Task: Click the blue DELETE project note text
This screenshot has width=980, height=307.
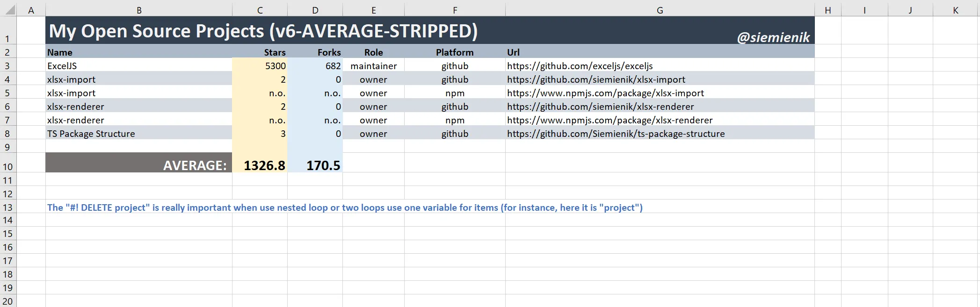Action: 345,207
